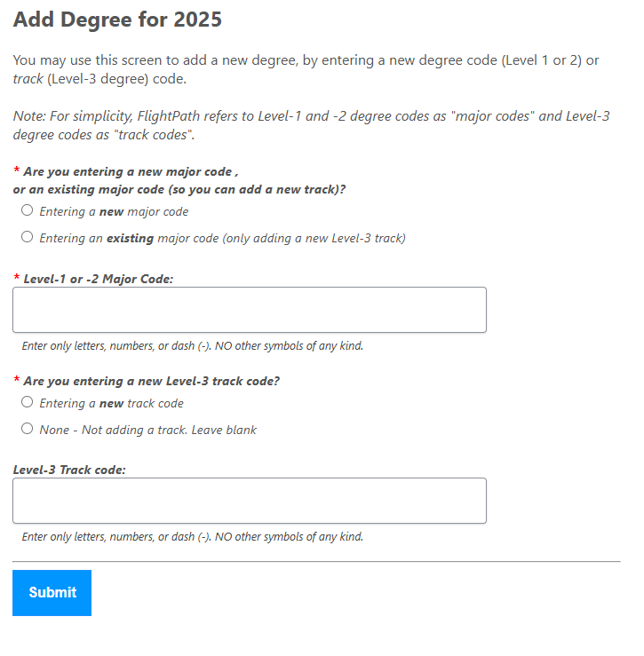Click the helper text below the Track code field
Screen dimensions: 644x656
tap(192, 537)
